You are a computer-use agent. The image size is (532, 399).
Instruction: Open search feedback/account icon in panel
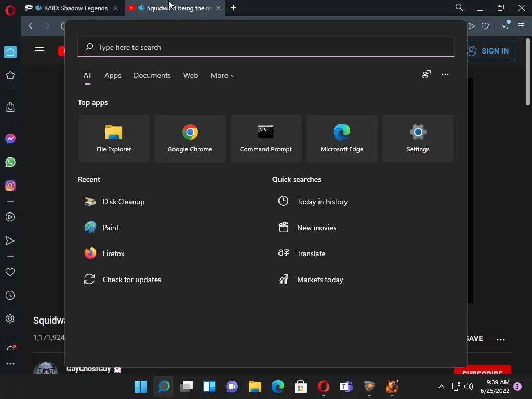427,74
